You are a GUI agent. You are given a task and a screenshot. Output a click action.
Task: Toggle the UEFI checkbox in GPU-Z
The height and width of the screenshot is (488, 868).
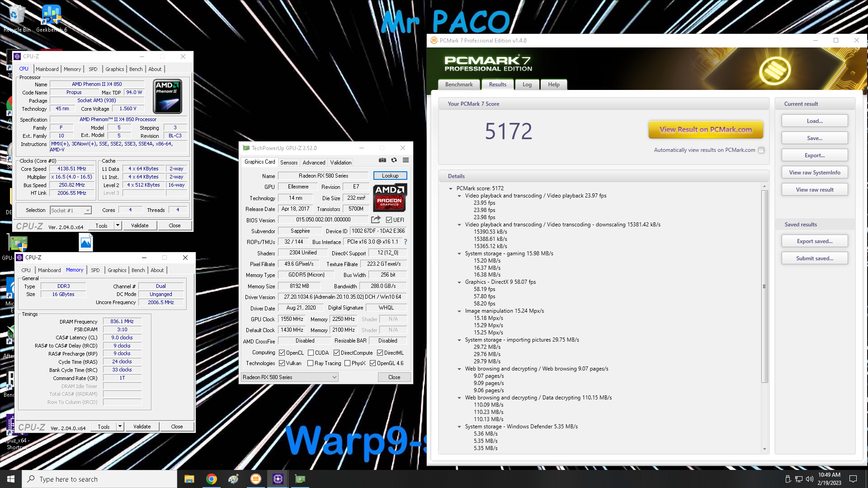[x=389, y=220]
